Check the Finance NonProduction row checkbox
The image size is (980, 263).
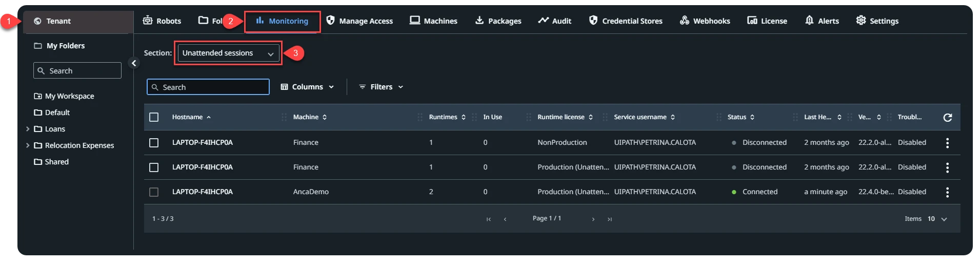tap(154, 142)
